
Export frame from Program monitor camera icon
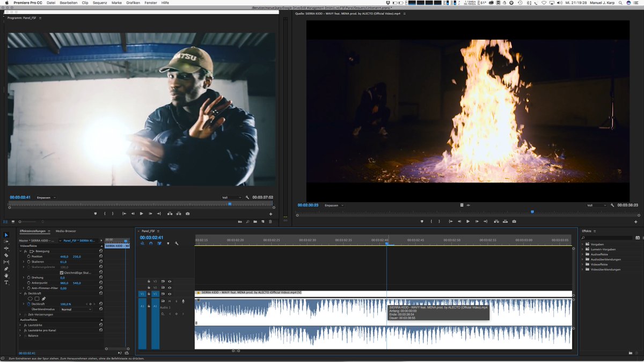point(187,213)
